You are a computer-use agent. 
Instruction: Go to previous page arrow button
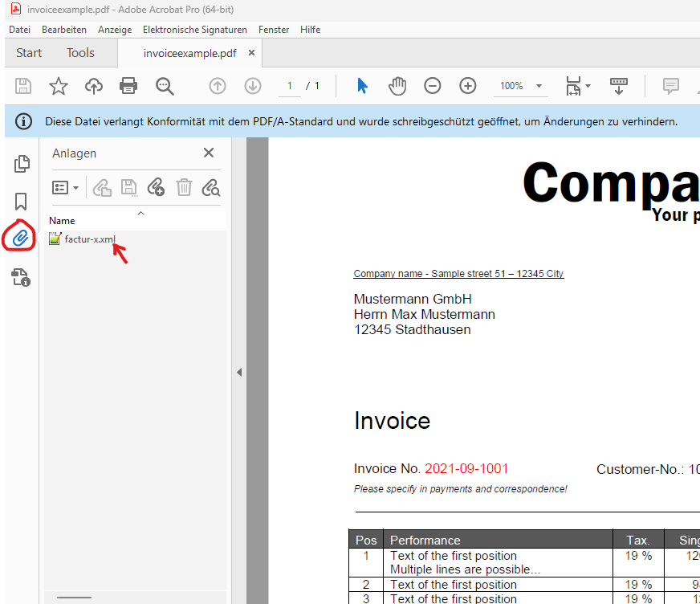pos(218,86)
